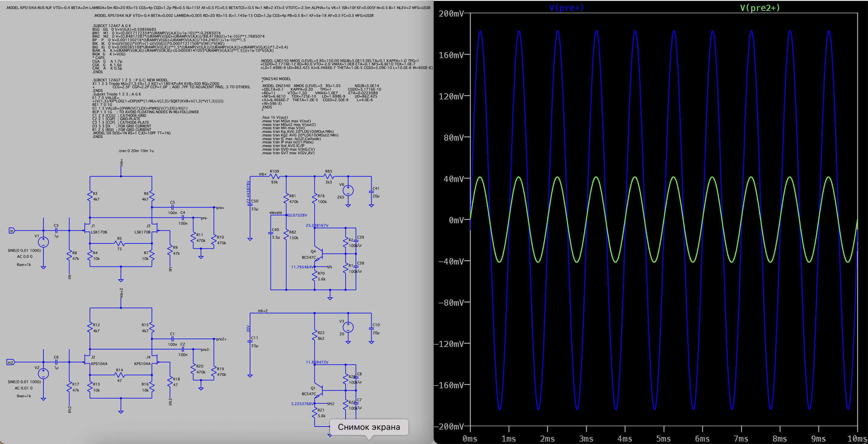The height and width of the screenshot is (444, 868).
Task: Click the V(pre2+) trace label
Action: (759, 8)
